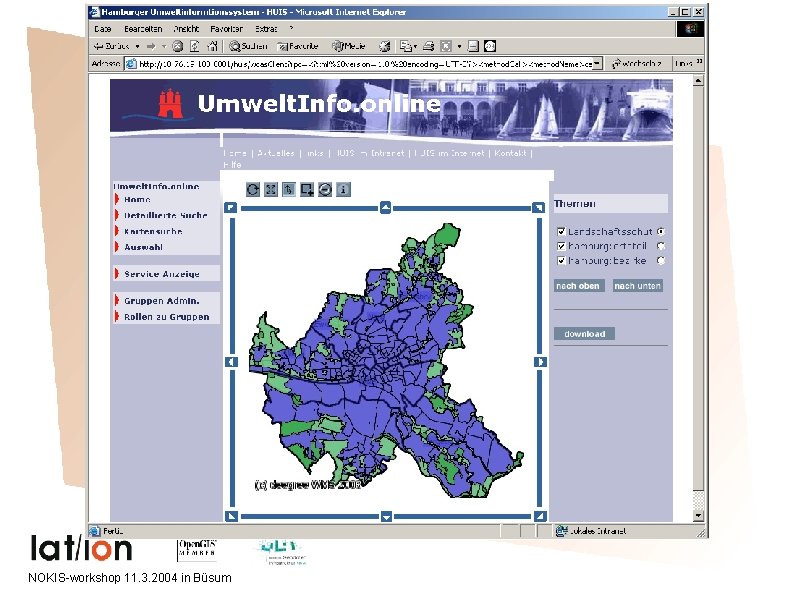794x595 pixels.
Task: Open Rollen zu Gruppen in sidebar
Action: click(167, 317)
